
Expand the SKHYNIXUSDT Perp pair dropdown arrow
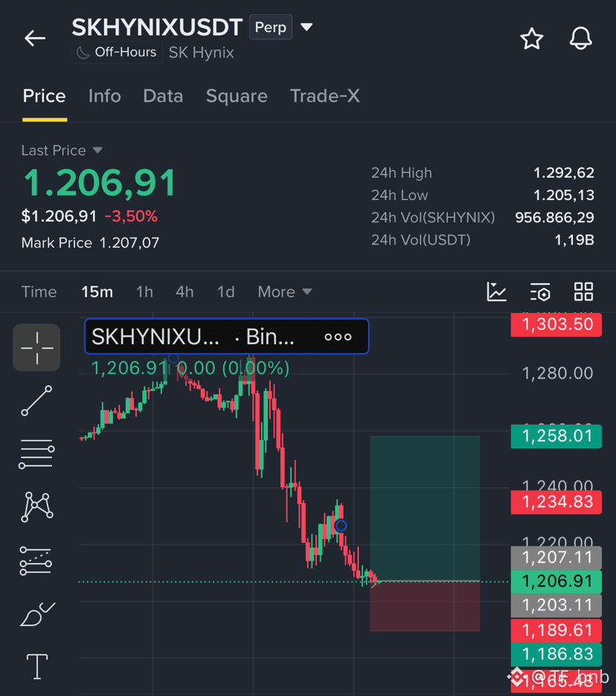pos(307,27)
